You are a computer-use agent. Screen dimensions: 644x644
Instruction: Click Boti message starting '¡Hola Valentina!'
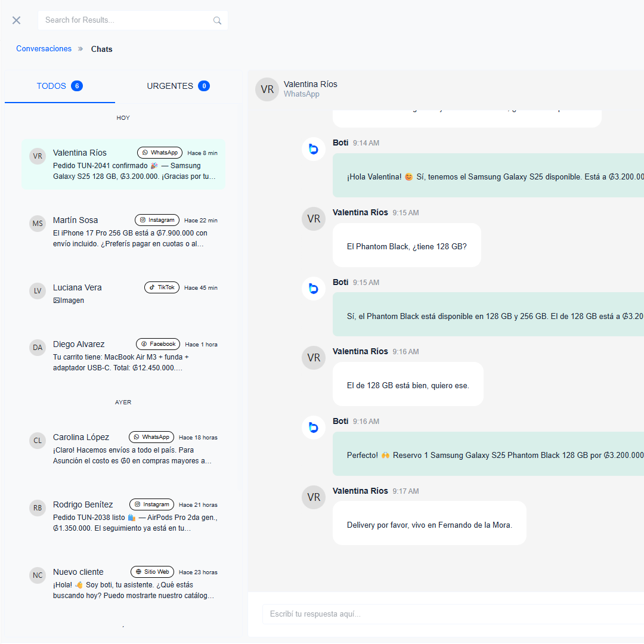point(488,175)
